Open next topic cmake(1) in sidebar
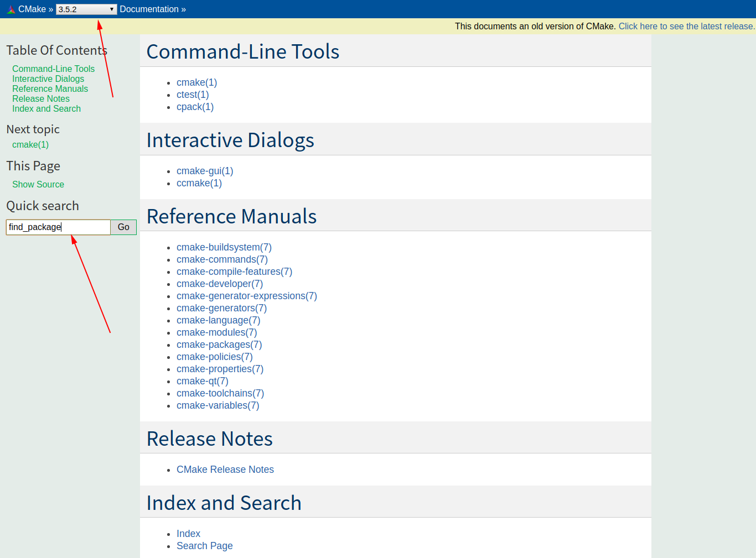The image size is (756, 558). point(30,144)
